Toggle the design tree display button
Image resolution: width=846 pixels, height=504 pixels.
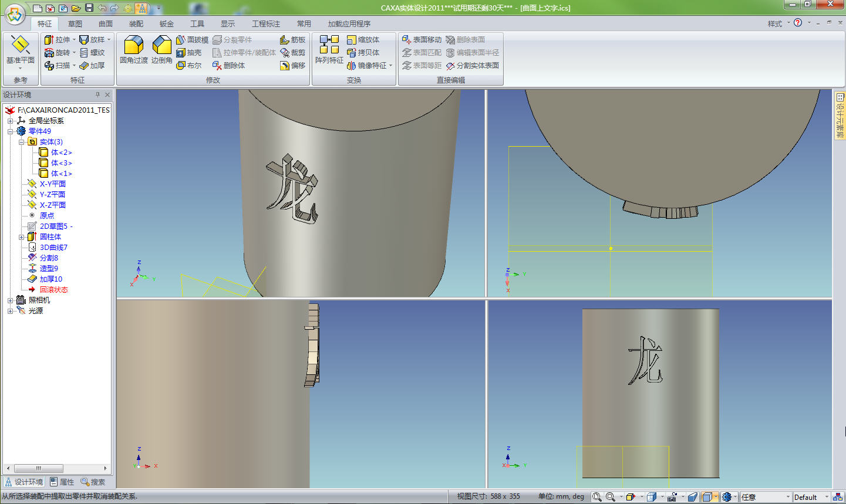(141, 8)
